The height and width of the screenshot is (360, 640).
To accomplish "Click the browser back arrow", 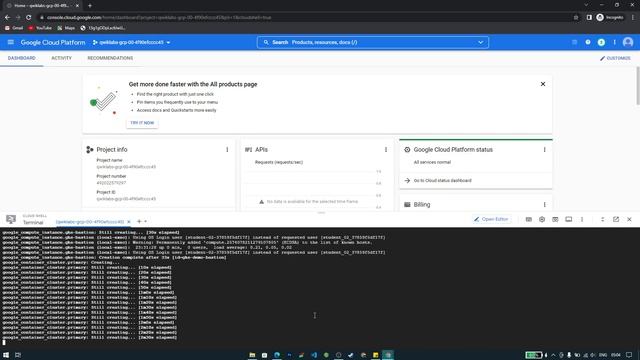I will pyautogui.click(x=7, y=18).
